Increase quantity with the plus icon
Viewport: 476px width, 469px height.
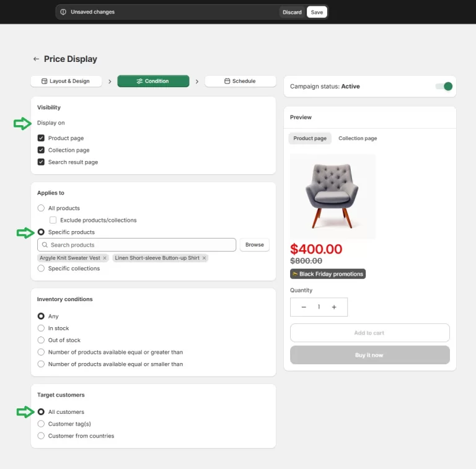[x=334, y=307]
